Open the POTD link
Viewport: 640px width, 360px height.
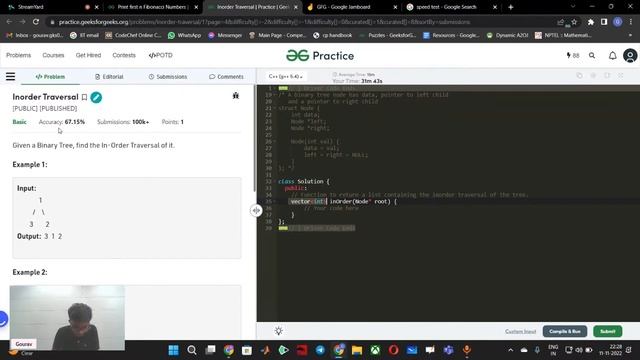160,55
